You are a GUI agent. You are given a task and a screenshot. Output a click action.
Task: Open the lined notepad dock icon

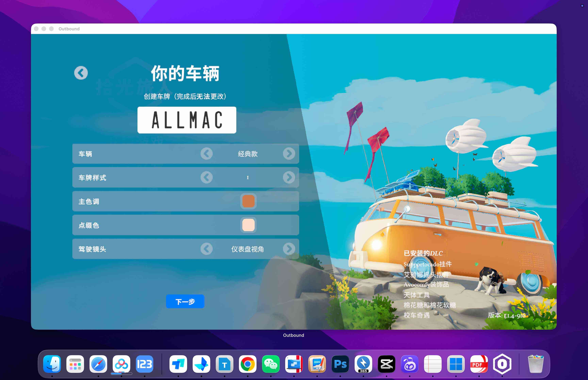point(433,364)
